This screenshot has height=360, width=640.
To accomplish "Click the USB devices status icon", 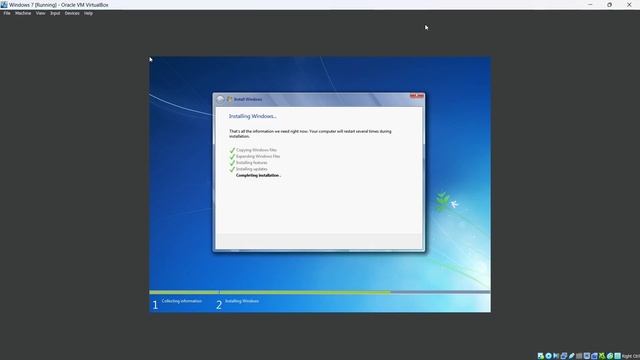I will [x=571, y=356].
